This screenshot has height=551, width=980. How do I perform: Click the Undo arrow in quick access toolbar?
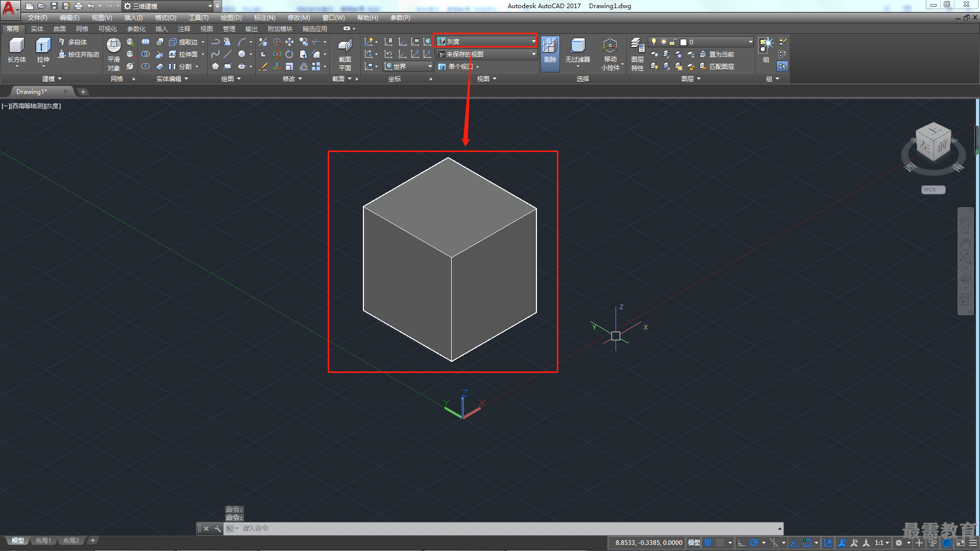pyautogui.click(x=91, y=6)
